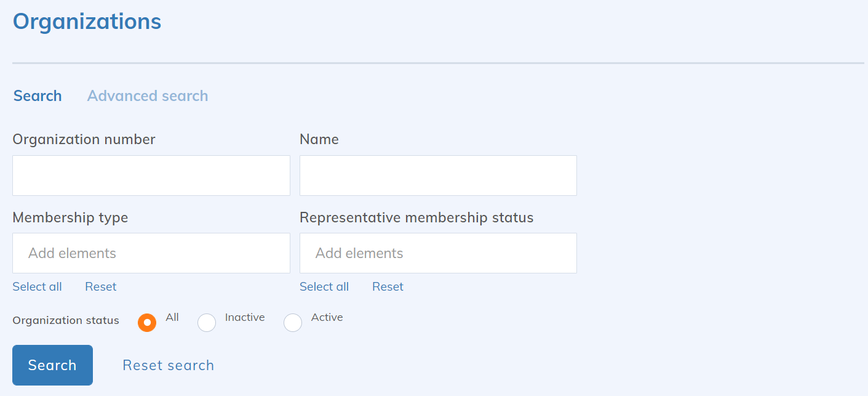Click the Reset search link
868x396 pixels.
[x=169, y=365]
